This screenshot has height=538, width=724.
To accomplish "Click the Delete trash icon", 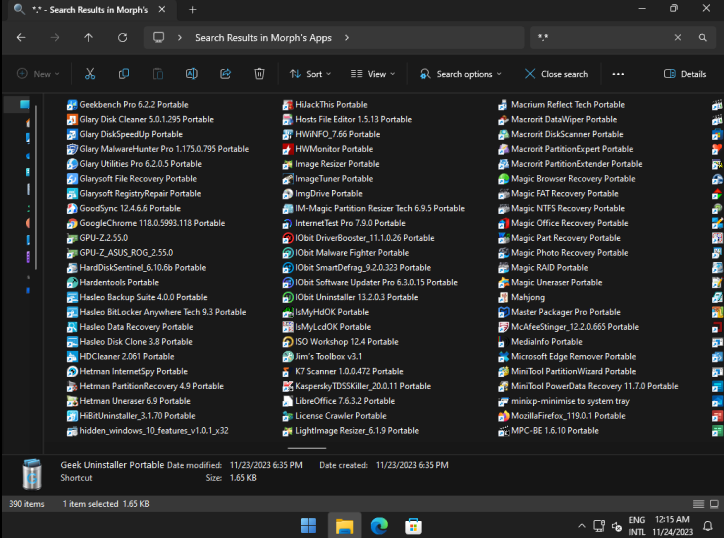I will 259,74.
